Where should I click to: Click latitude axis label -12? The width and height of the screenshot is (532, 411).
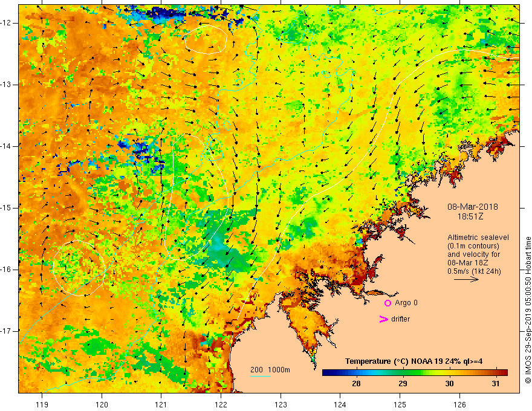click(6, 23)
